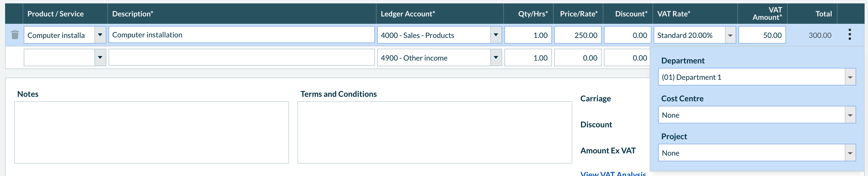868x176 pixels.
Task: Select the second row 0.00 price field
Action: [578, 58]
